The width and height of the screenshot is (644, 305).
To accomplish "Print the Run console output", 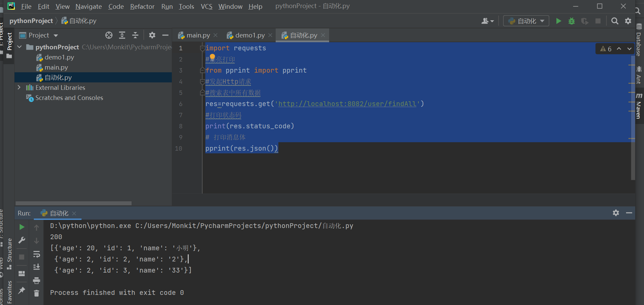I will pyautogui.click(x=37, y=280).
